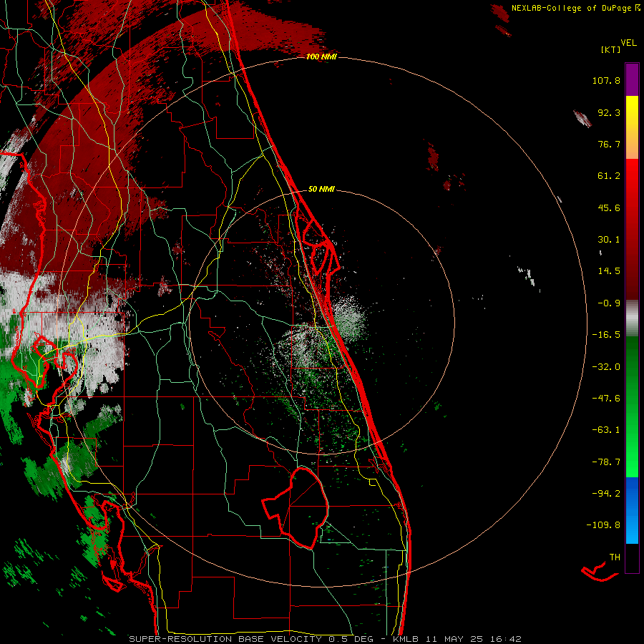Click the 0.5 DEG elevation text
The width and height of the screenshot is (644, 644).
tap(351, 639)
